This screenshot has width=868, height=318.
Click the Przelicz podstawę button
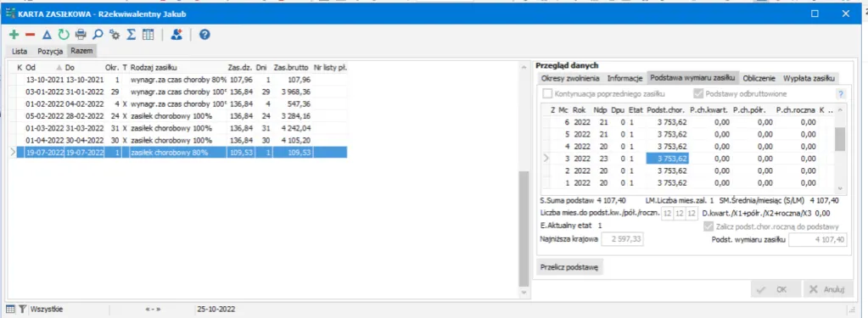[x=570, y=267]
